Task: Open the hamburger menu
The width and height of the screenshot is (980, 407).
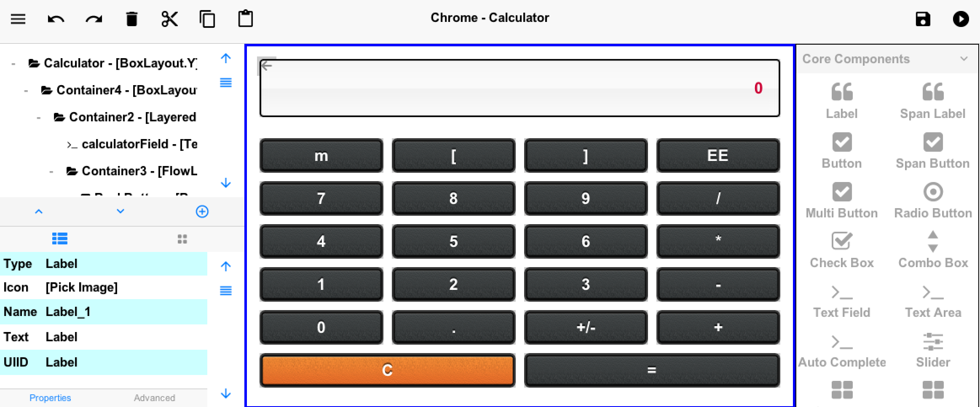Action: point(18,19)
